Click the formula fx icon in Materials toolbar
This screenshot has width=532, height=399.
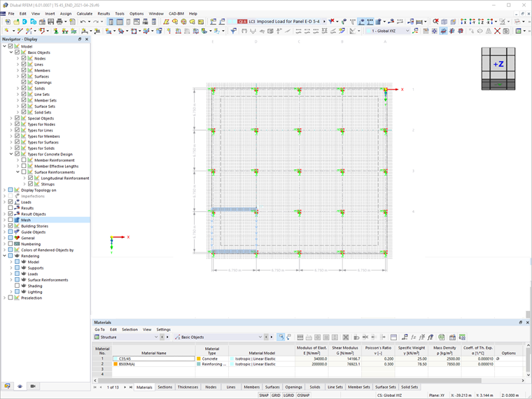(x=413, y=337)
